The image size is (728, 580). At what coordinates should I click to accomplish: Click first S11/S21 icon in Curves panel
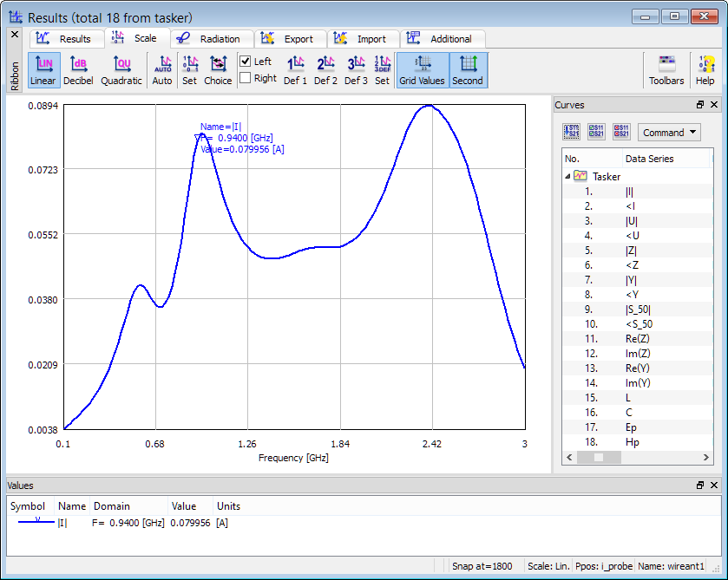coord(572,133)
